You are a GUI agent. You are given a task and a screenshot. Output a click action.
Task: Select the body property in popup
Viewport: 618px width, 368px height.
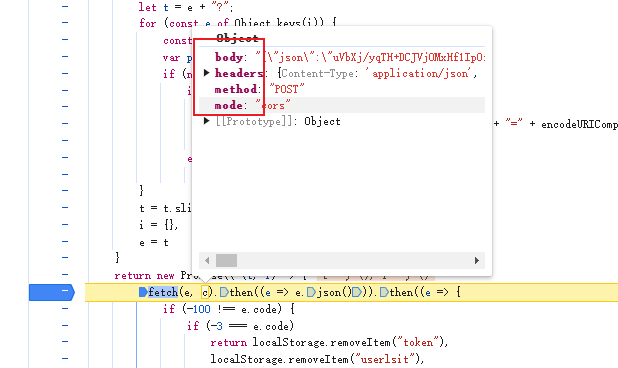[229, 57]
